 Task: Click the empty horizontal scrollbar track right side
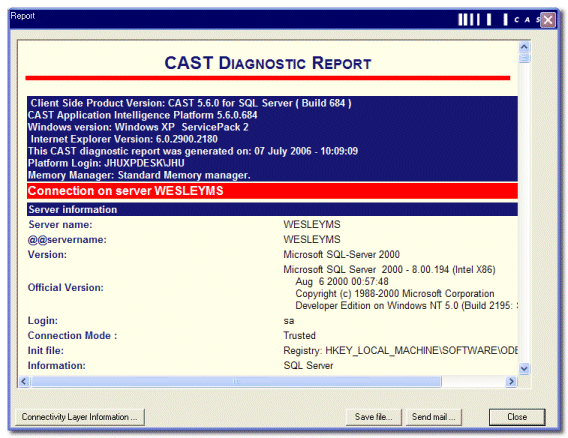(x=473, y=381)
